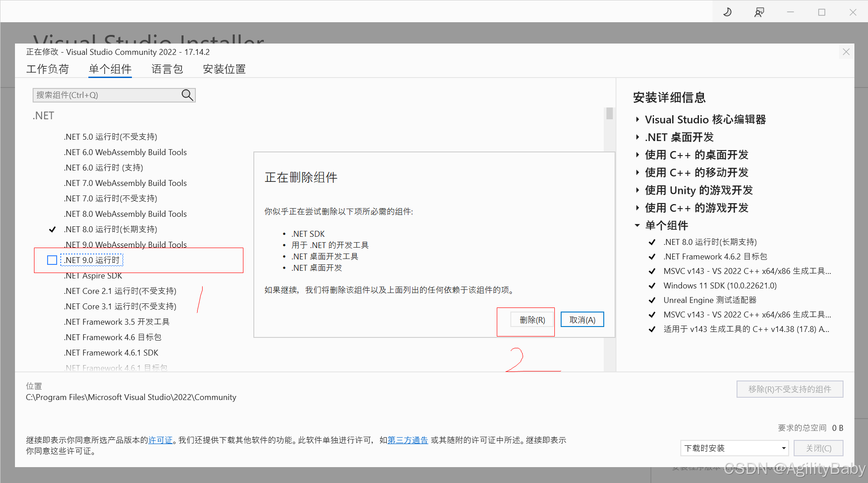Viewport: 868px width, 483px height.
Task: Expand 使用 C++ 的桌面开发 node
Action: pos(637,155)
